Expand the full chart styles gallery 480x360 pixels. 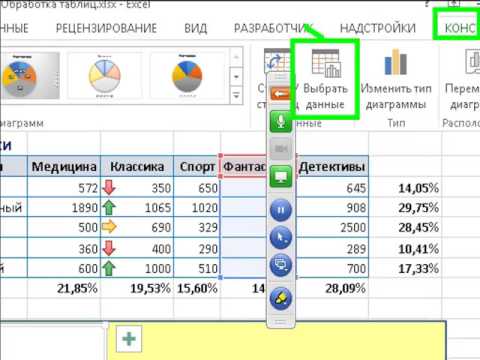[236, 95]
